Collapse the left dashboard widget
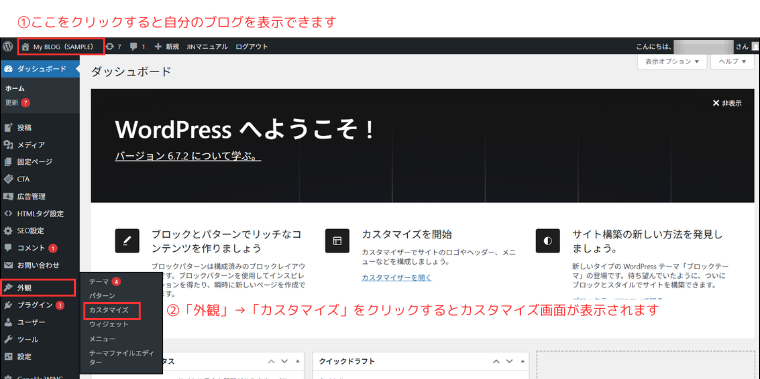 (297, 362)
